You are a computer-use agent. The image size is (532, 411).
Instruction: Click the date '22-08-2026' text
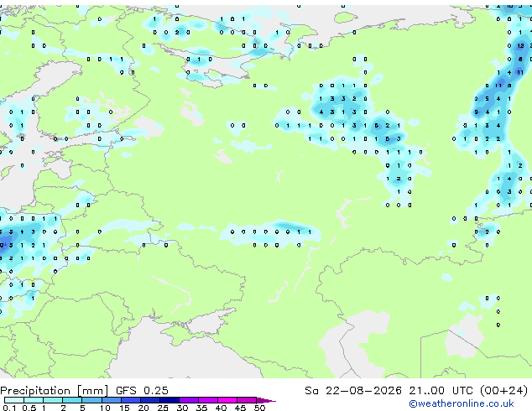(363, 391)
